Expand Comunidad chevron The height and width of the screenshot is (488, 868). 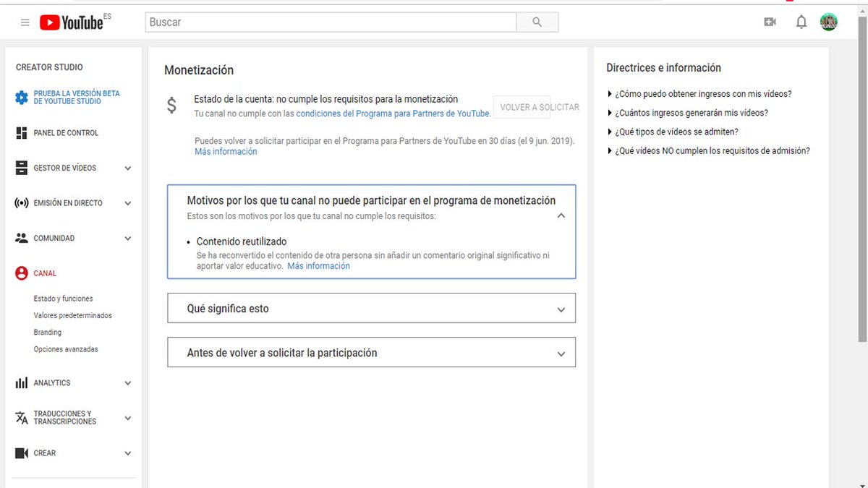click(128, 239)
